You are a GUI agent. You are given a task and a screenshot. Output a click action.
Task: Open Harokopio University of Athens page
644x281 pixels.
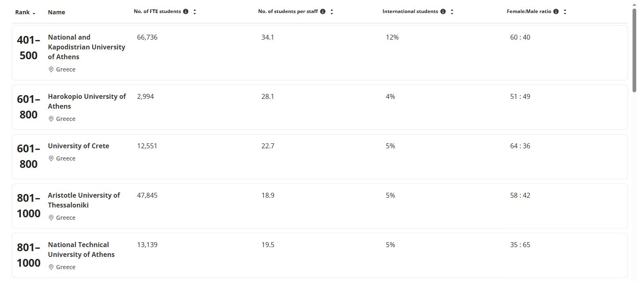pyautogui.click(x=87, y=101)
